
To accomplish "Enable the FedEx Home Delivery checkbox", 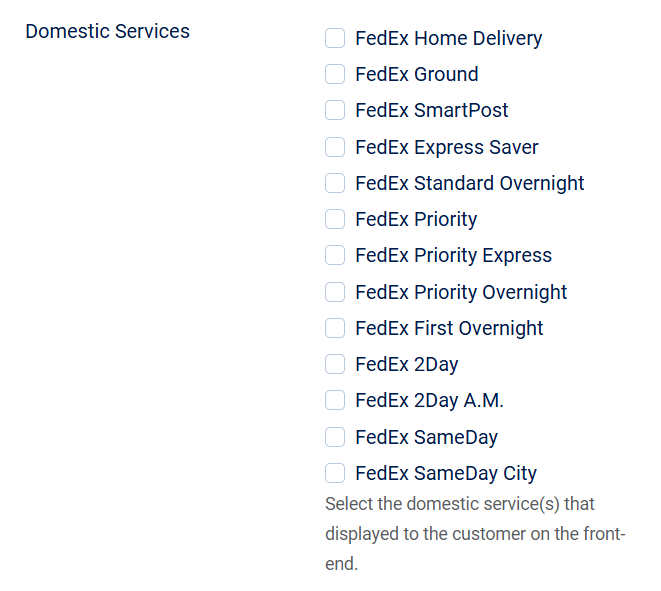I will [335, 39].
